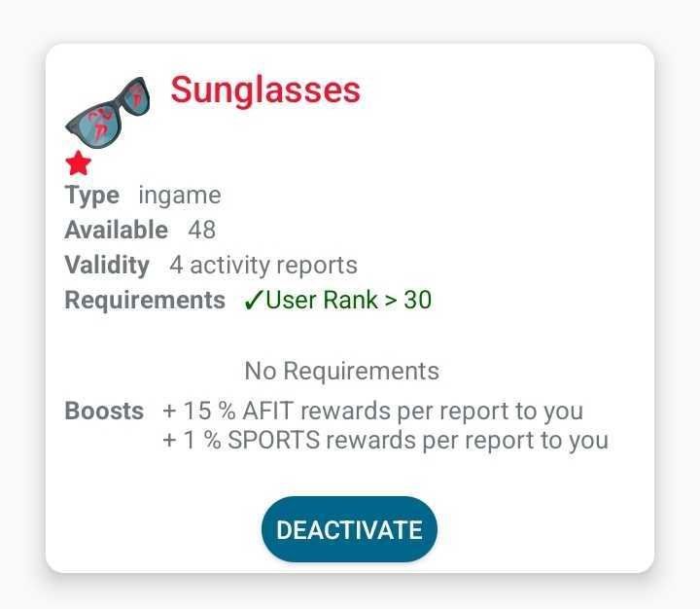Click the No Requirements text

click(342, 371)
